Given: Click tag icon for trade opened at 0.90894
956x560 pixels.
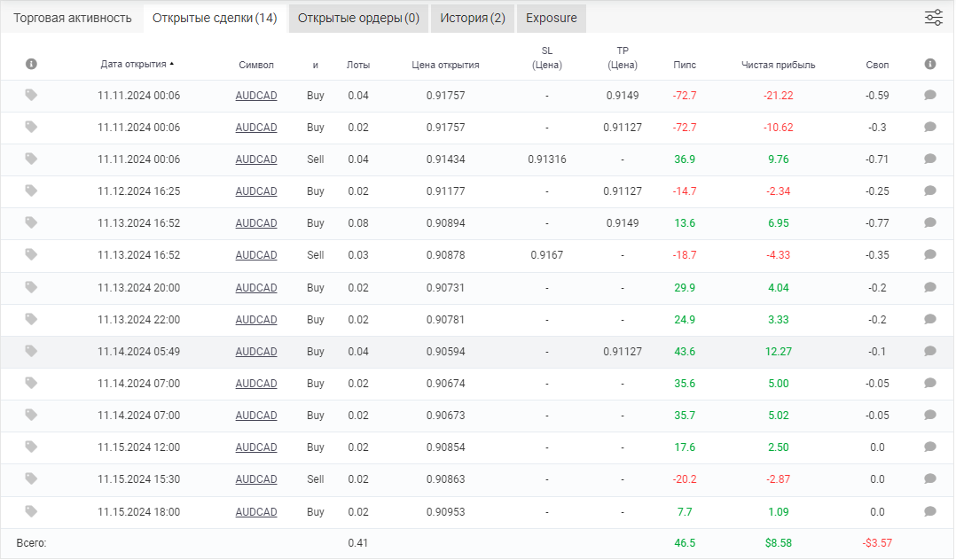Looking at the screenshot, I should [31, 222].
